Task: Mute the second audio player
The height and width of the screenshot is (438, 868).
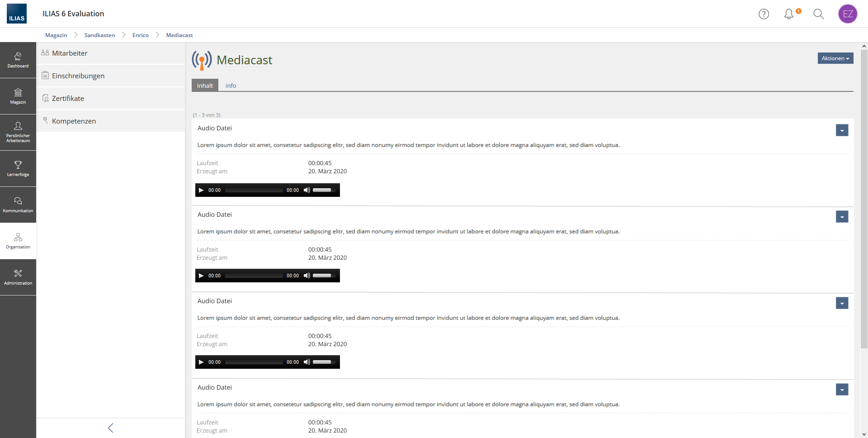Action: tap(307, 276)
